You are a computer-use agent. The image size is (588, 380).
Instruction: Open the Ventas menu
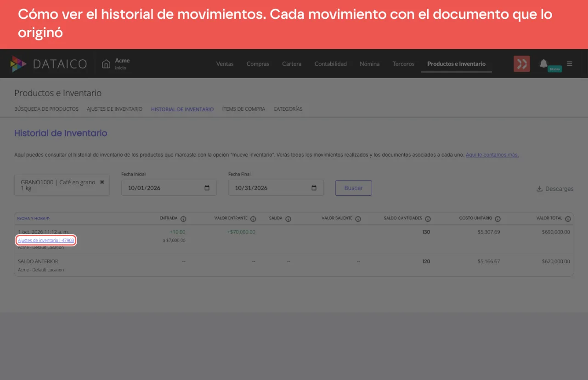(x=225, y=64)
